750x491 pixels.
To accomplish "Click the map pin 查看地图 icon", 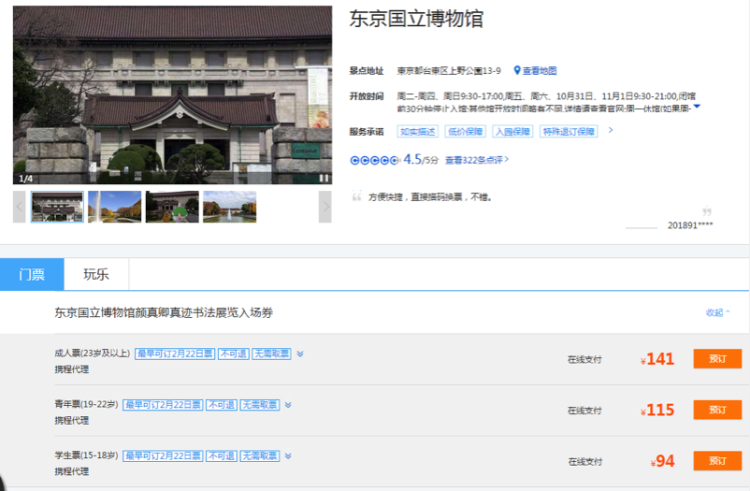I will pyautogui.click(x=518, y=71).
